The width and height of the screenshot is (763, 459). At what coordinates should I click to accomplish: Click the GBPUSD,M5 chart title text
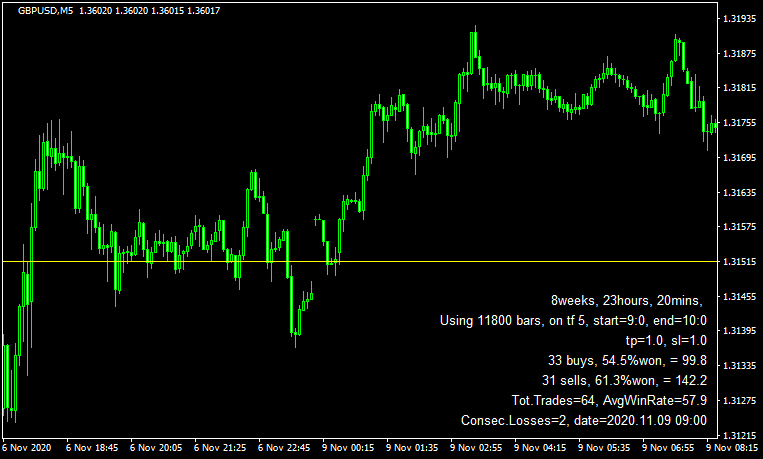(x=38, y=10)
